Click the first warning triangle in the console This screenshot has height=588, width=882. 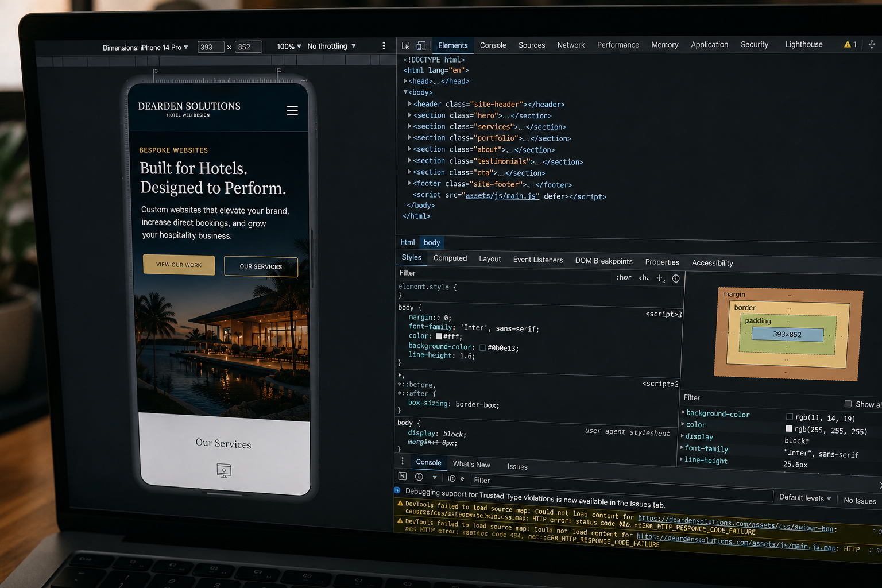400,504
